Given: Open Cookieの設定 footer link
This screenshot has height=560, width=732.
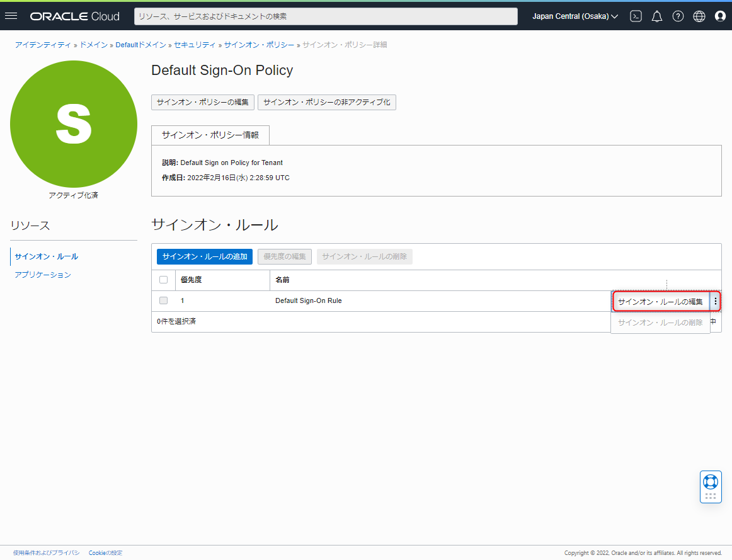Looking at the screenshot, I should tap(105, 553).
